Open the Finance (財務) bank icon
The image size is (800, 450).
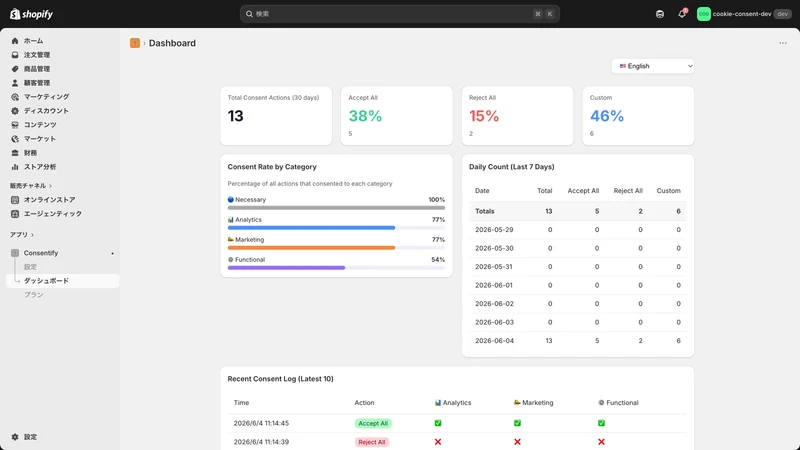point(15,153)
